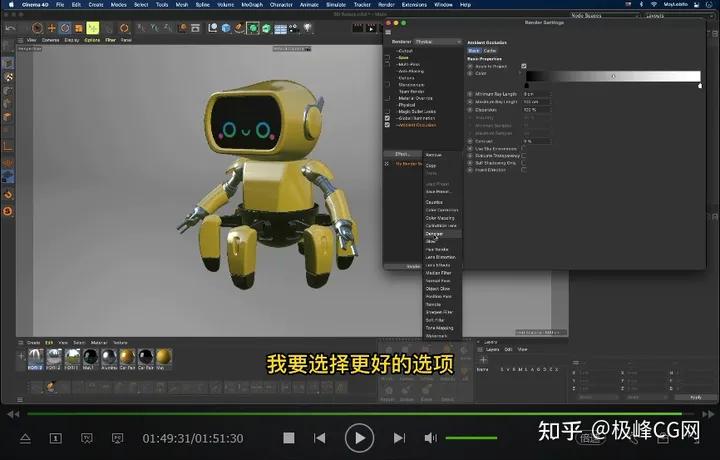Play the video
This screenshot has height=460, width=720.
pos(359,438)
